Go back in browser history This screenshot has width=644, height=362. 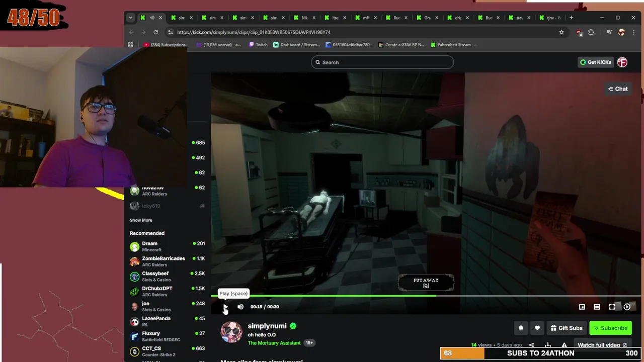131,32
